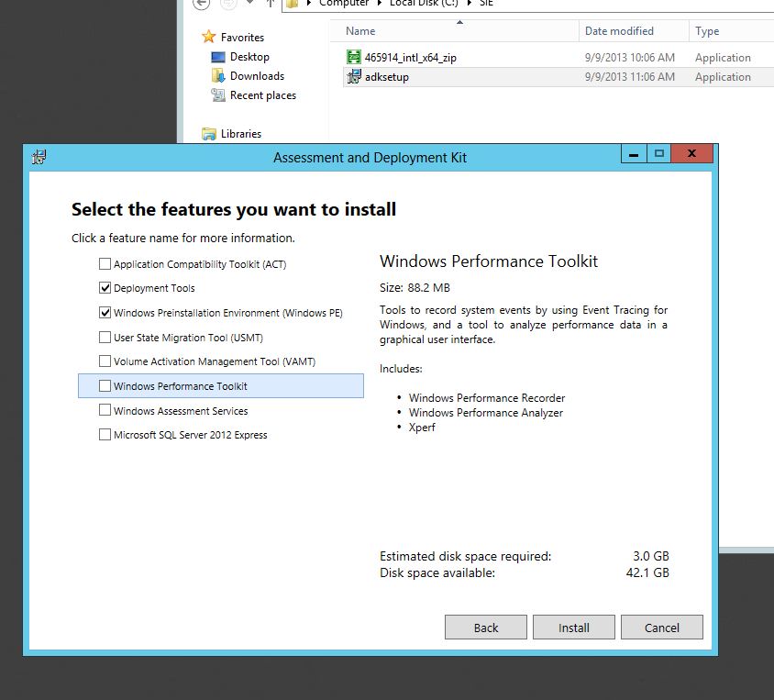This screenshot has height=700, width=774.
Task: Click date 9/9/2013 10:06 AM cell
Action: (629, 58)
